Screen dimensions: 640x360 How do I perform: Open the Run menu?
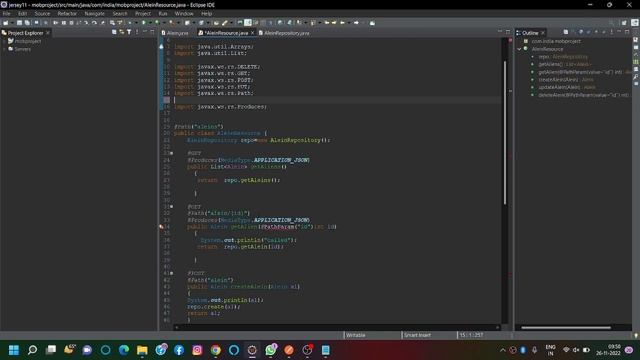tap(163, 13)
